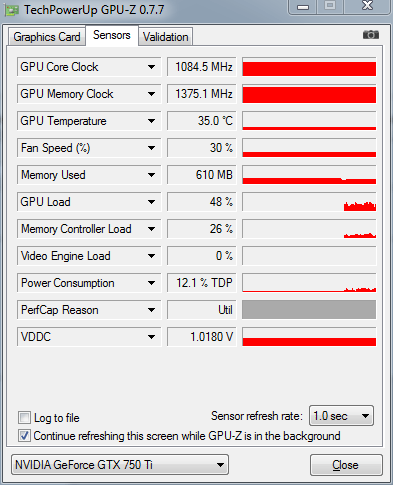Click the Close button

346,465
